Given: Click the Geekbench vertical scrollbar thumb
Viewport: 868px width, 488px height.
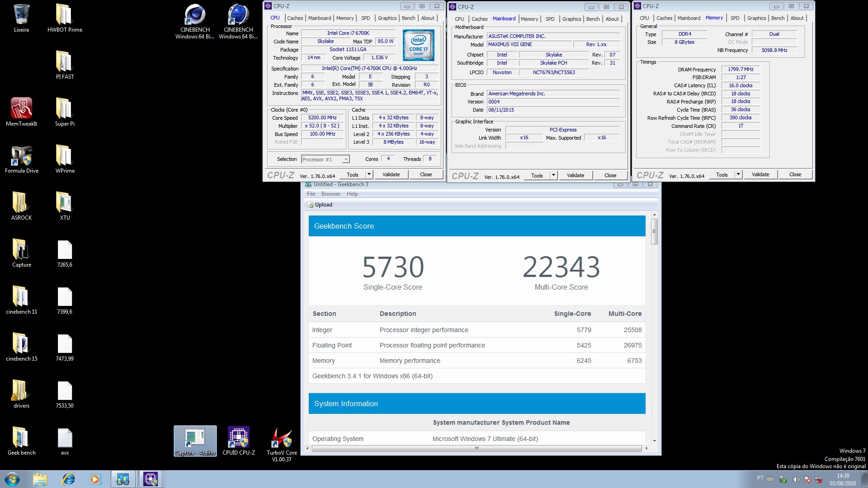Looking at the screenshot, I should (655, 231).
